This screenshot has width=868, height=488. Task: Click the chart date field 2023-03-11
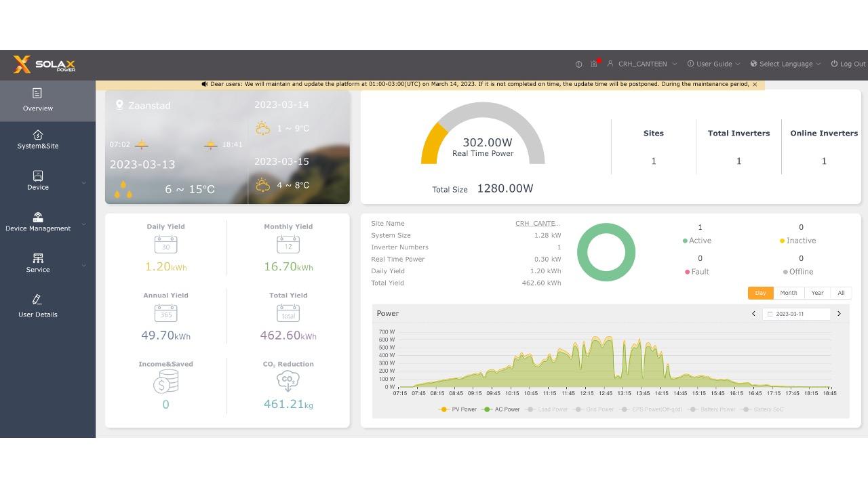point(795,314)
